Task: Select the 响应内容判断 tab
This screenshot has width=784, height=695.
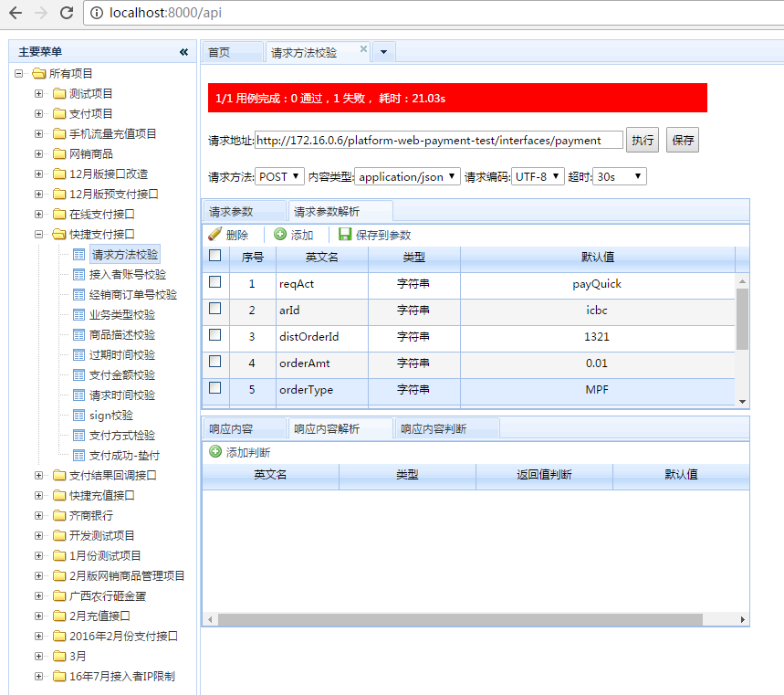Action: 446,429
